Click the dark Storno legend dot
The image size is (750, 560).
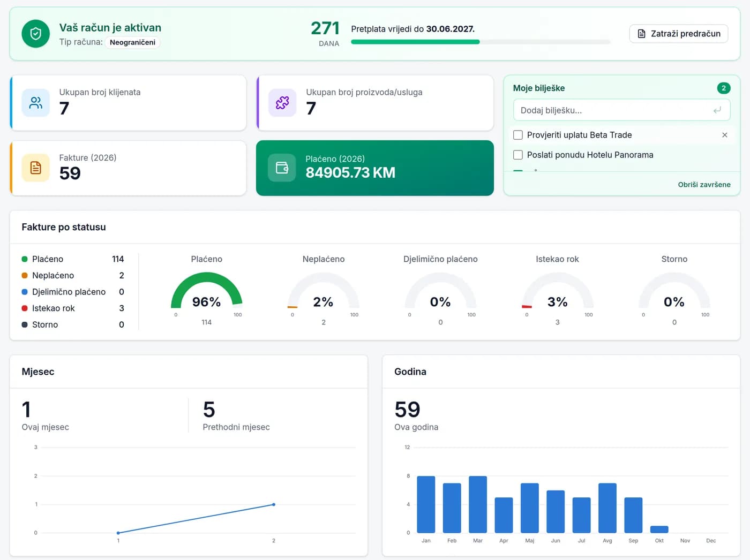25,324
